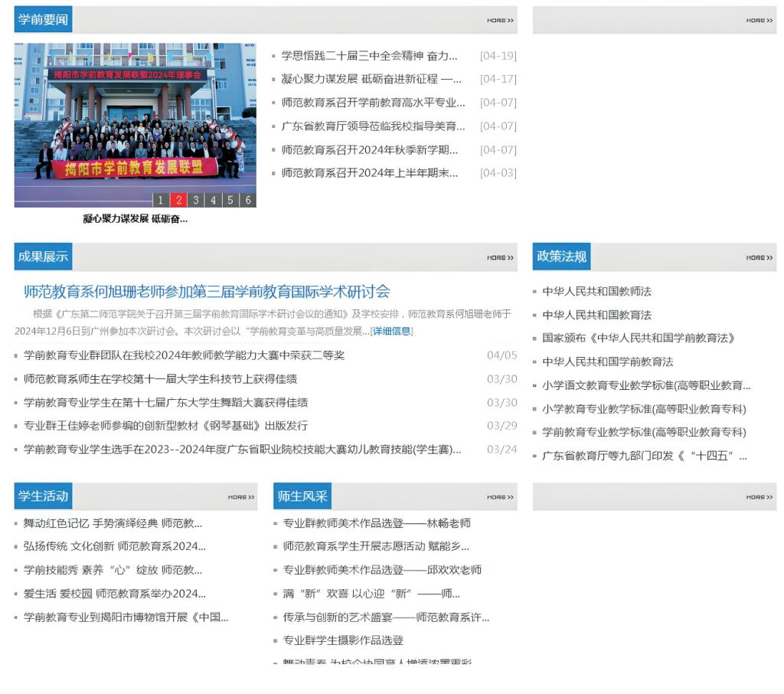Select the 学前要闻 section tab
Viewport: 784px width, 694px height.
(x=43, y=20)
